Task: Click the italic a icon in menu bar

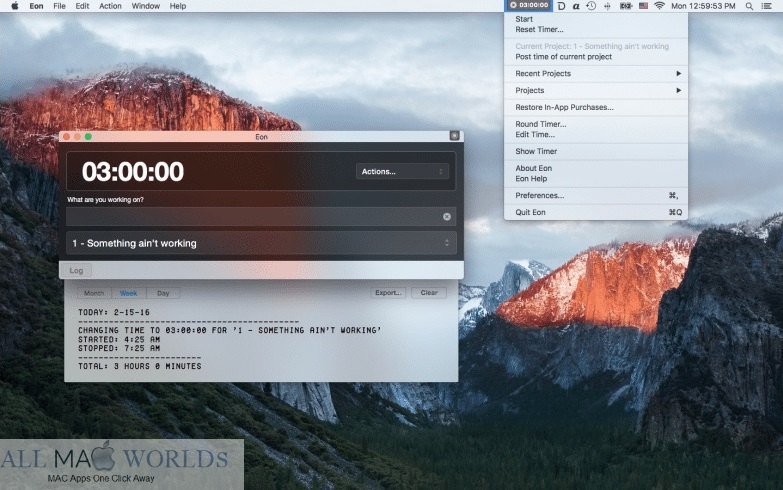Action: (x=576, y=6)
